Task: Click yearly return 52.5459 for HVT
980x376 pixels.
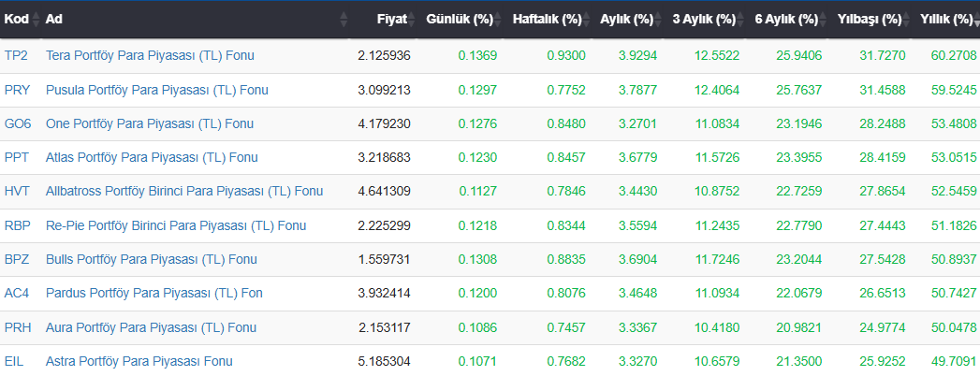Action: click(x=954, y=191)
